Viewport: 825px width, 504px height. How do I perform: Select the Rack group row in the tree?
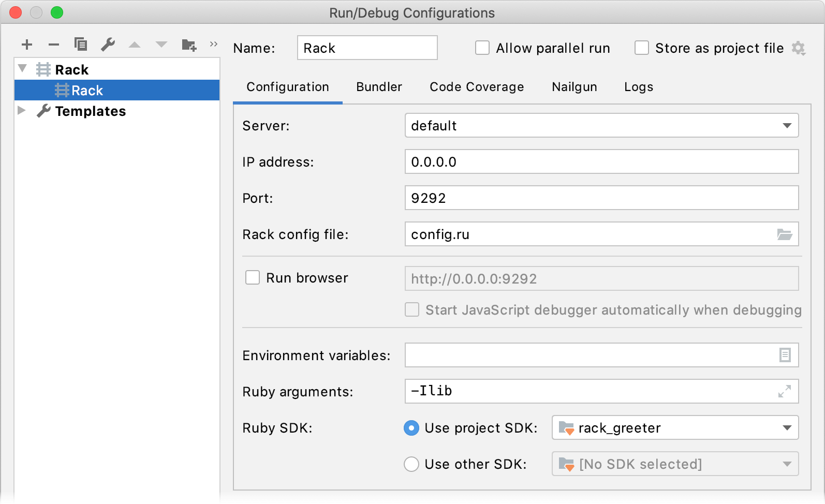[117, 69]
